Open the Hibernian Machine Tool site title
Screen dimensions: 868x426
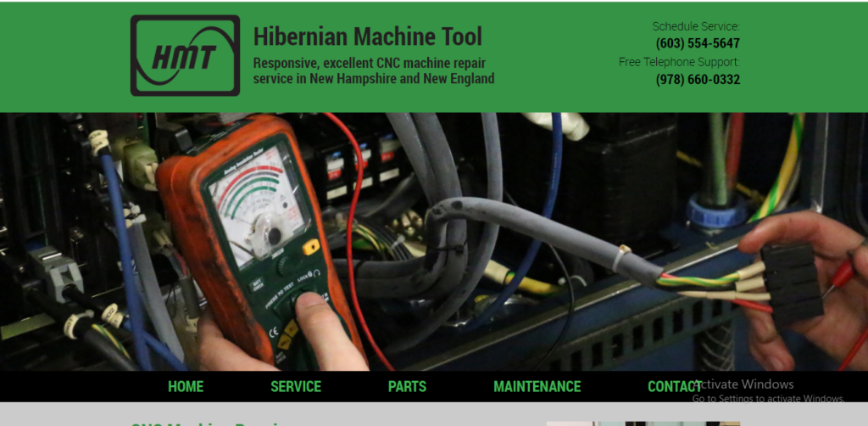(x=367, y=36)
